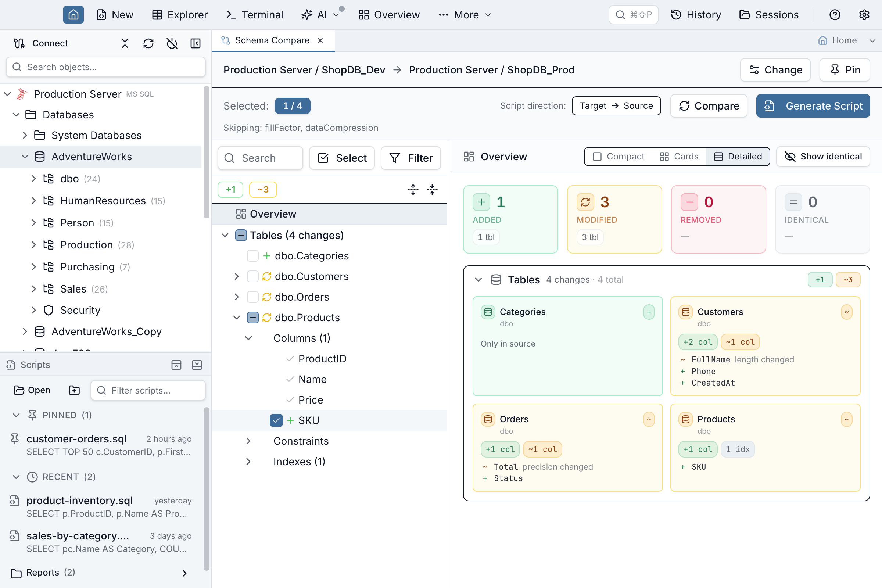Click the Production Server SQL icon

point(22,94)
